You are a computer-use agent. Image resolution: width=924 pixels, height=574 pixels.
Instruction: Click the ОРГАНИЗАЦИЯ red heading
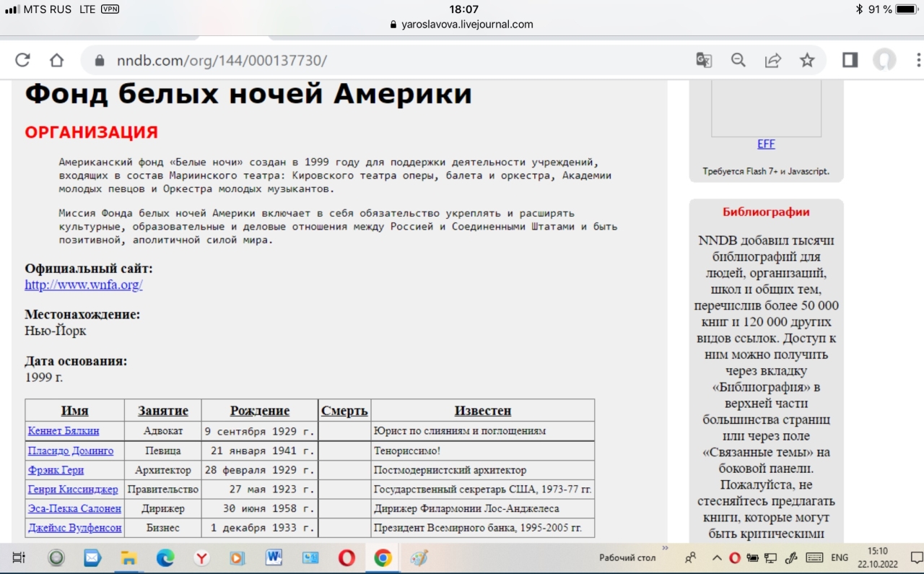91,133
